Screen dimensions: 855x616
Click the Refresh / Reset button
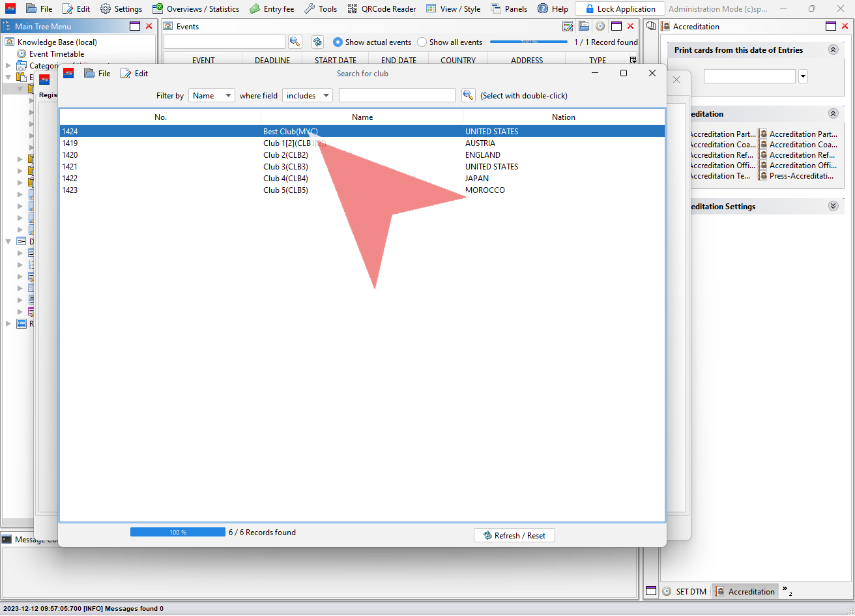(514, 536)
